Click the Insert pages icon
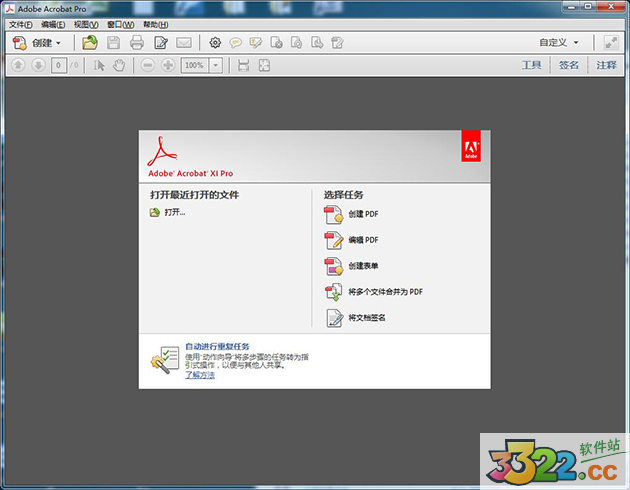 [x=337, y=43]
